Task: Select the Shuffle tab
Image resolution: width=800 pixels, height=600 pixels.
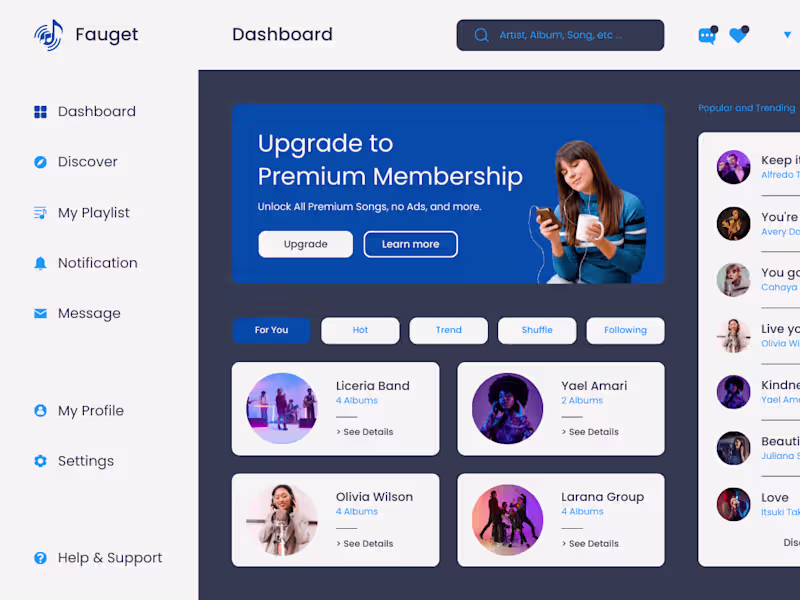Action: [537, 331]
